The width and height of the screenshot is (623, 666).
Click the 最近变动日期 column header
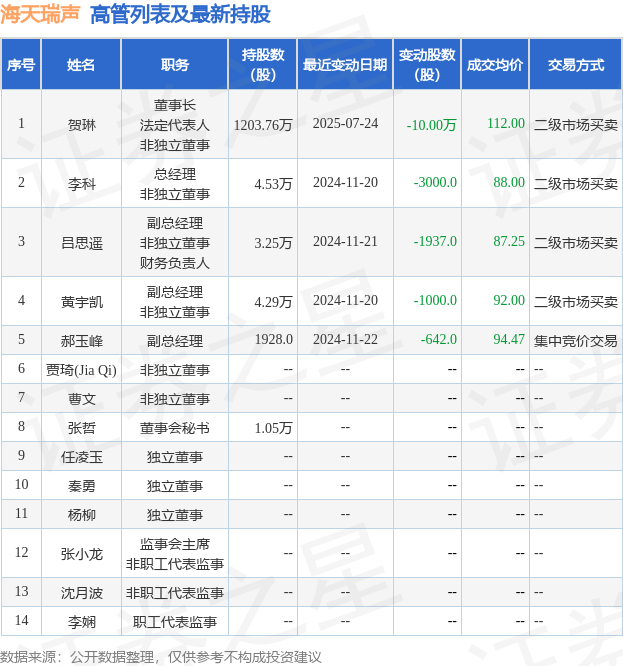pos(345,65)
